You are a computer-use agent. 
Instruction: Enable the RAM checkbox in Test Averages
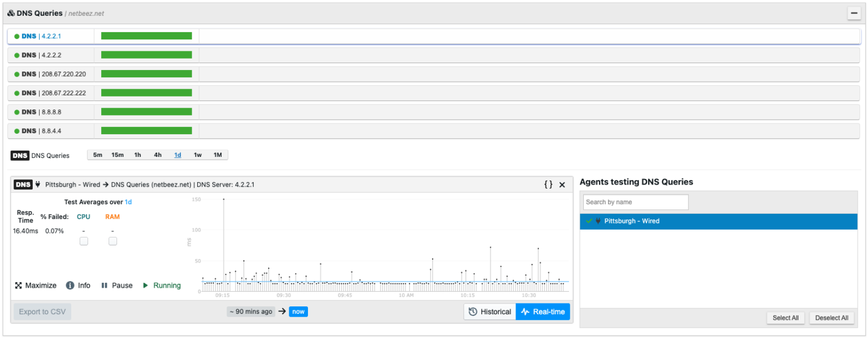112,240
